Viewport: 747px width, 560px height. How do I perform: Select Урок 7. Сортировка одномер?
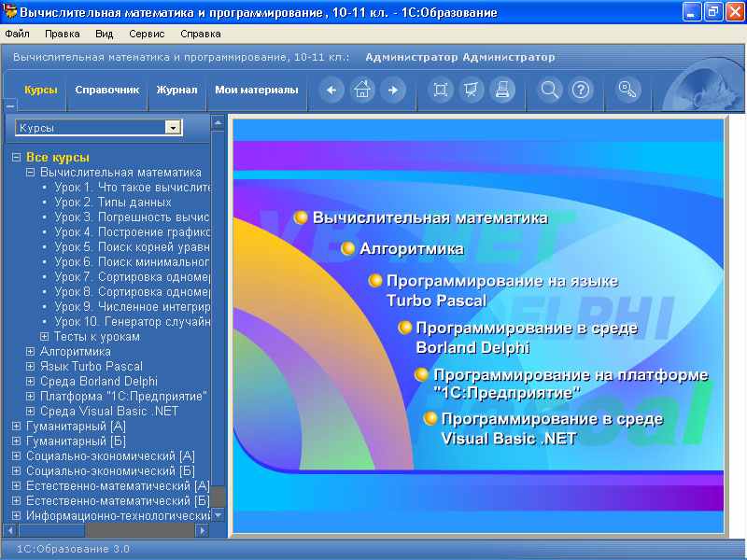(x=132, y=276)
